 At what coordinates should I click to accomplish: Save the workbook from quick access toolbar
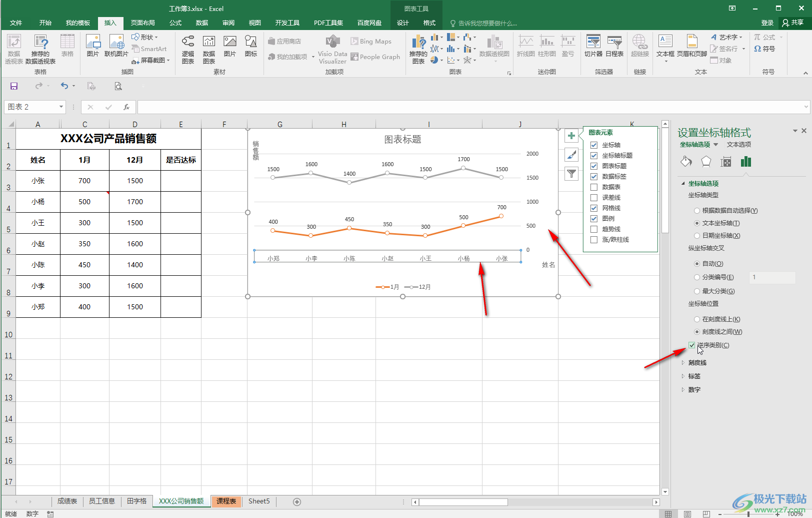pos(14,86)
